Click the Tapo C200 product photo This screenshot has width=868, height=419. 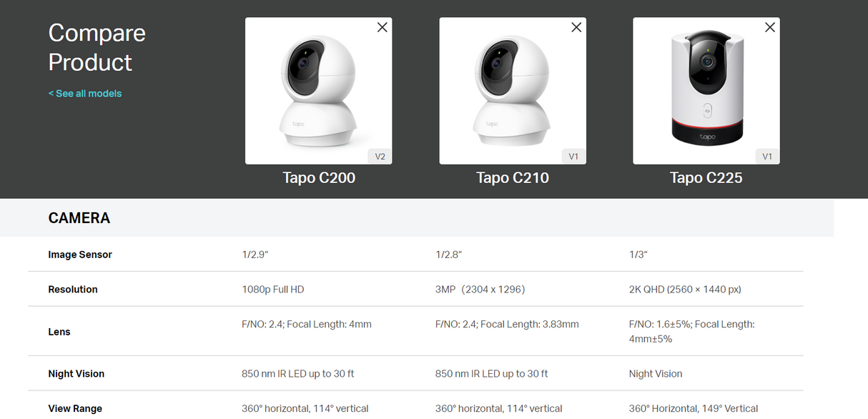tap(318, 91)
